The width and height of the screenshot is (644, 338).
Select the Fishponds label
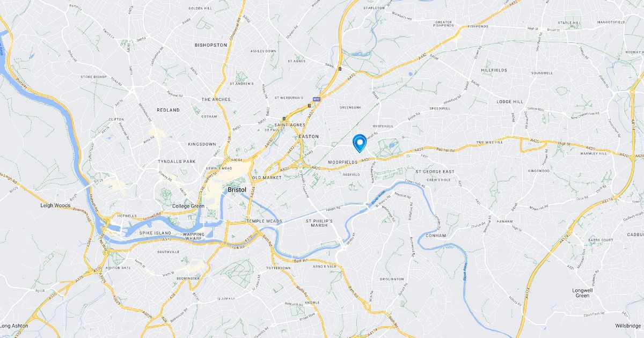coord(478,26)
